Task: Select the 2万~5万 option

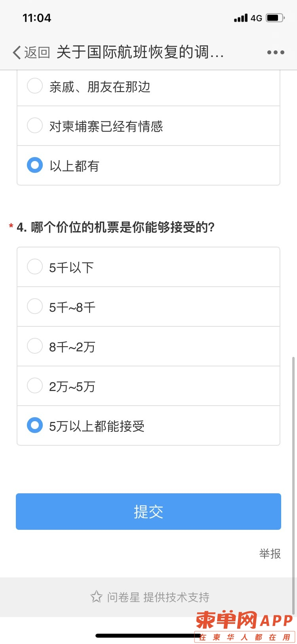Action: (148, 386)
